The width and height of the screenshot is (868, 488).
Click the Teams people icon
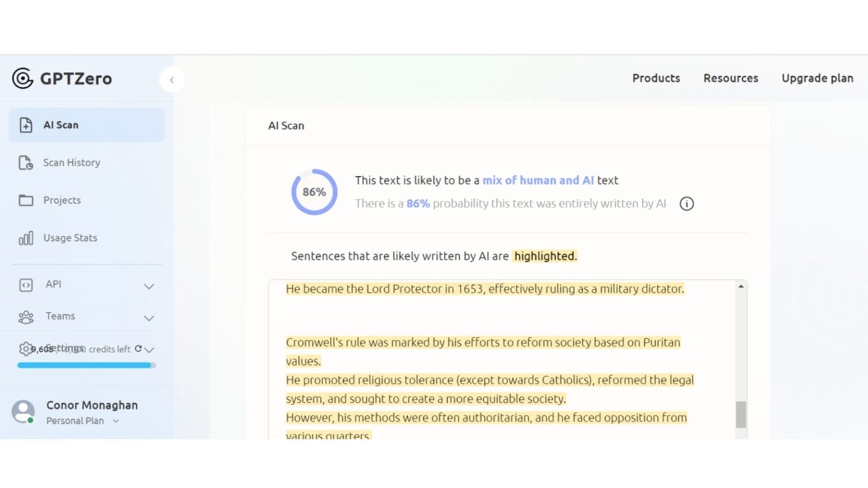(26, 317)
